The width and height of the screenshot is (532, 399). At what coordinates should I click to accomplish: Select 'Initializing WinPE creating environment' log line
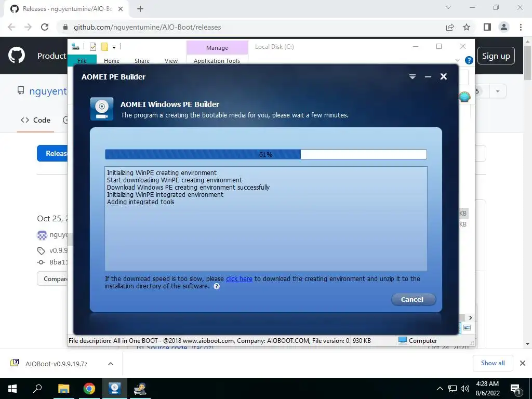tap(162, 172)
